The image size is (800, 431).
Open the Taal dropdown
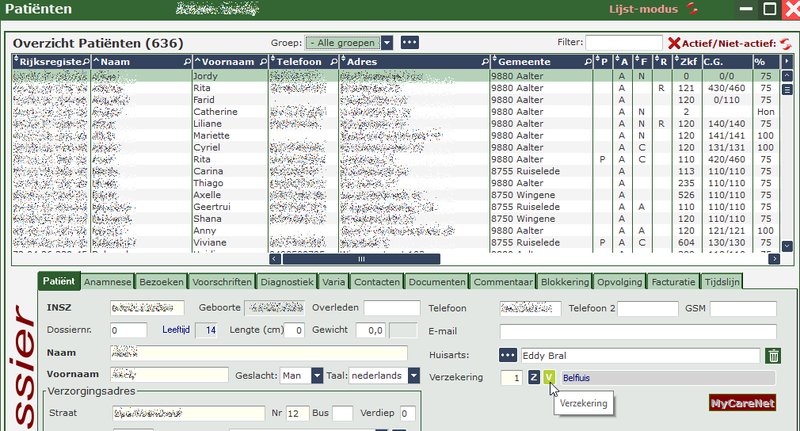point(411,376)
